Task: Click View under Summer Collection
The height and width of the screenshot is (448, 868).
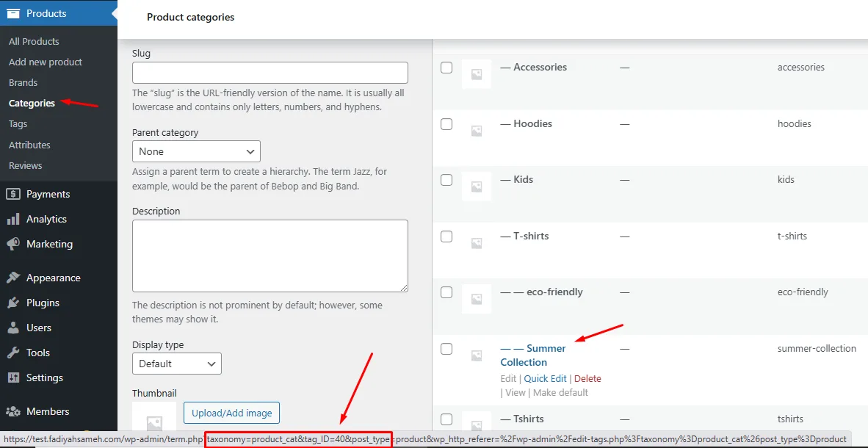Action: coord(516,393)
